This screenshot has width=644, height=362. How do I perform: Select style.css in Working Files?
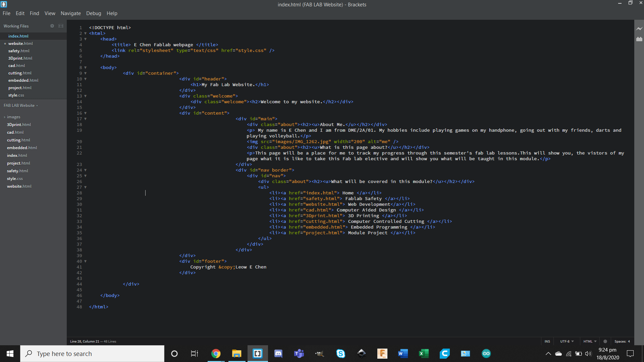click(15, 95)
